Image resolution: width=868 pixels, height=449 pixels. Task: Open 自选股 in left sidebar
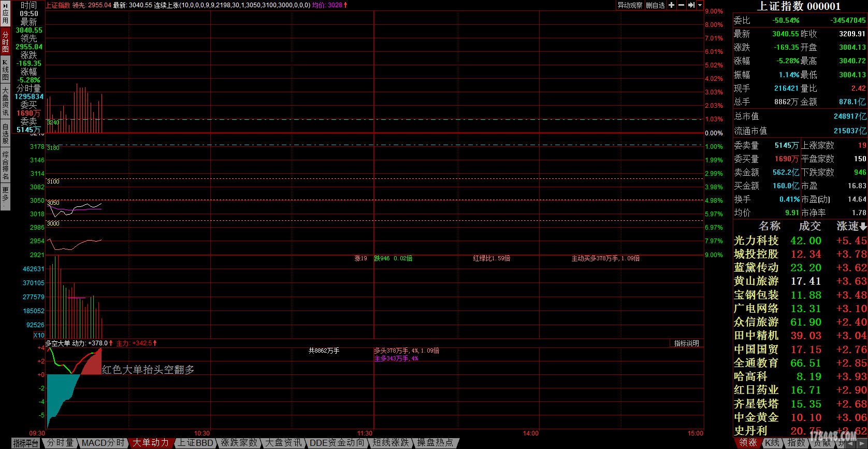[5, 133]
